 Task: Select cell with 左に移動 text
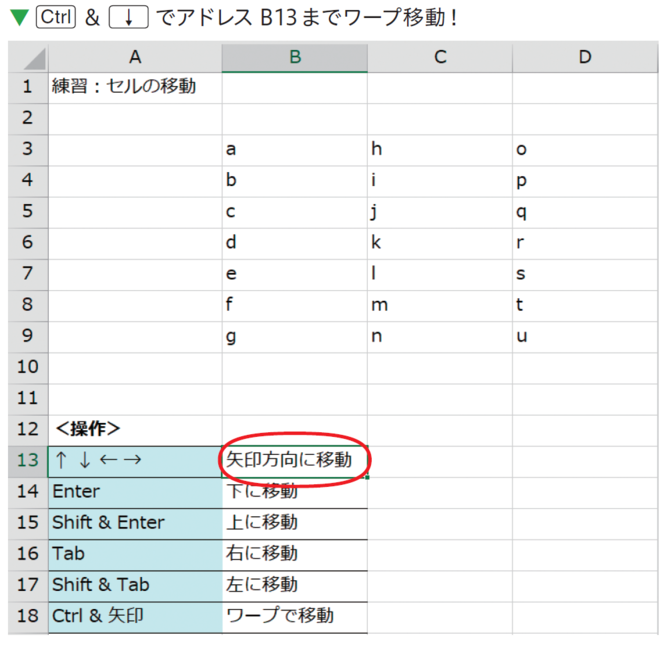(x=295, y=586)
